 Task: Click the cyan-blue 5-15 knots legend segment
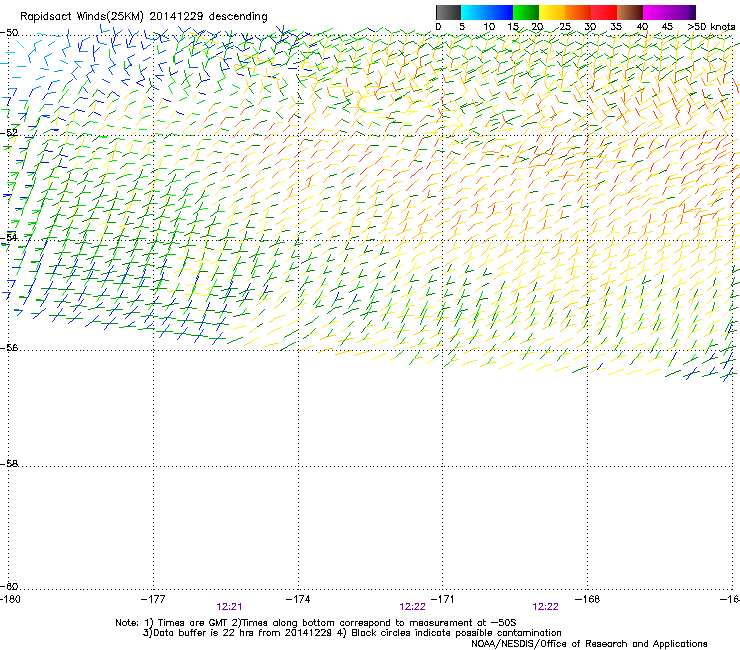click(487, 12)
